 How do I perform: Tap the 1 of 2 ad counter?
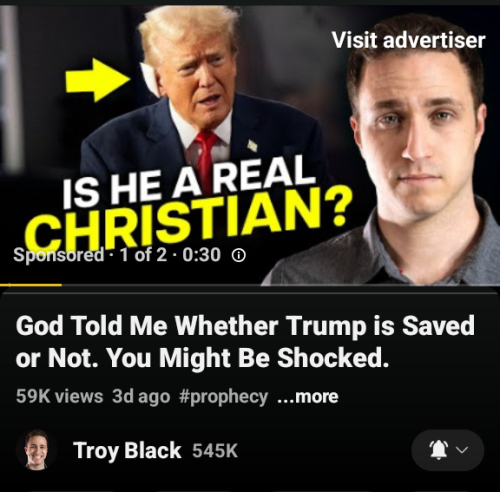tap(143, 255)
